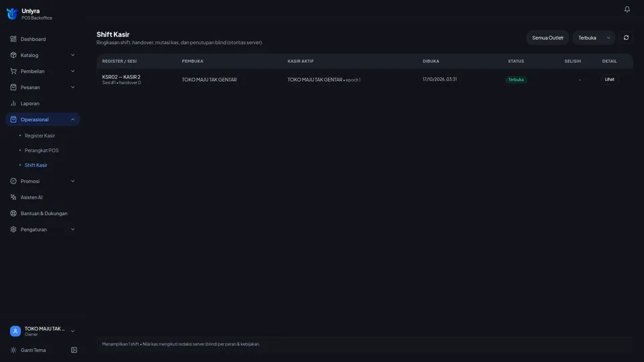Collapse the Operasional menu chevron
This screenshot has width=644, height=362.
pos(72,119)
